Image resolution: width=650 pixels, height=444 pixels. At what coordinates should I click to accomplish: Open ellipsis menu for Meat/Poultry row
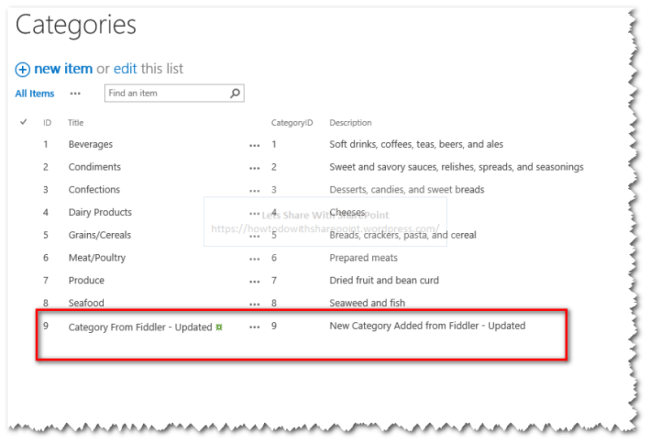click(255, 259)
